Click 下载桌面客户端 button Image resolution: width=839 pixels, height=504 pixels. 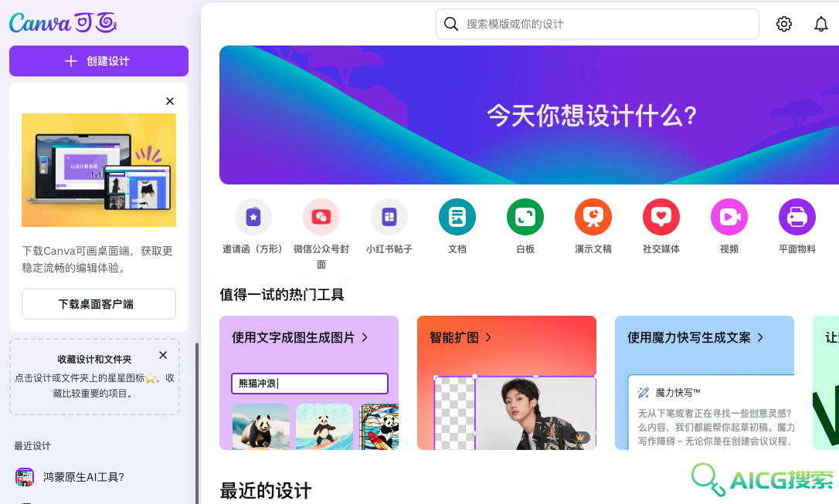pyautogui.click(x=98, y=304)
